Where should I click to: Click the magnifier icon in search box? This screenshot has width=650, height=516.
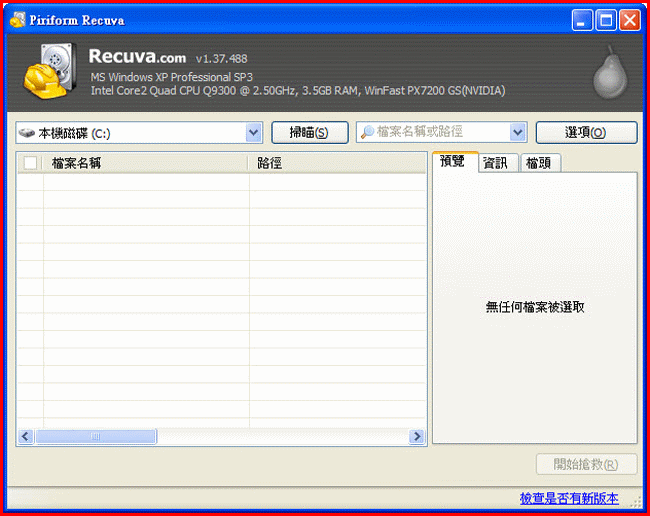pos(367,132)
